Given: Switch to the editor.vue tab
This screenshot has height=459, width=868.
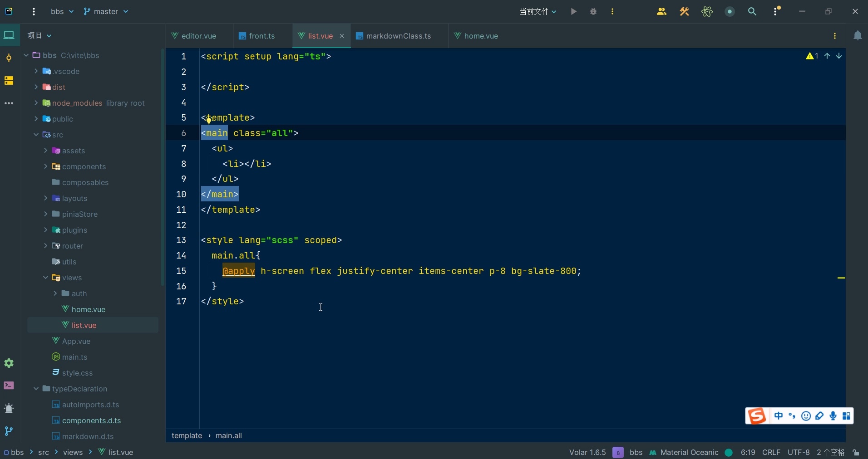Looking at the screenshot, I should tap(198, 36).
